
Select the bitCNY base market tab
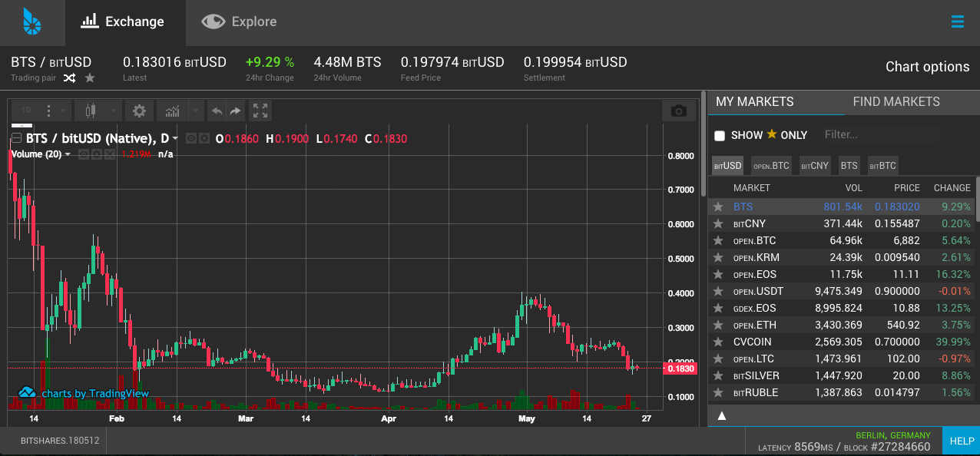click(815, 165)
